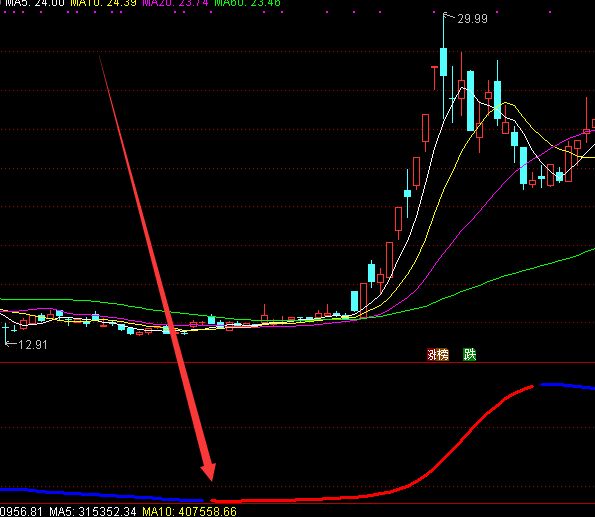Click the yellow MA10 24.39 label
The height and width of the screenshot is (517, 595).
click(x=103, y=3)
